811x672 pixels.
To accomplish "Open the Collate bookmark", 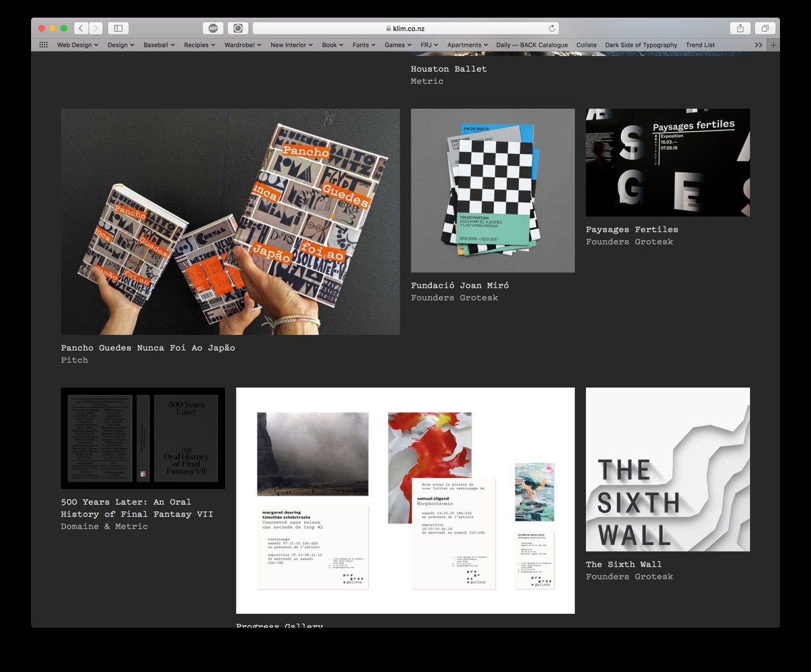I will tap(587, 45).
